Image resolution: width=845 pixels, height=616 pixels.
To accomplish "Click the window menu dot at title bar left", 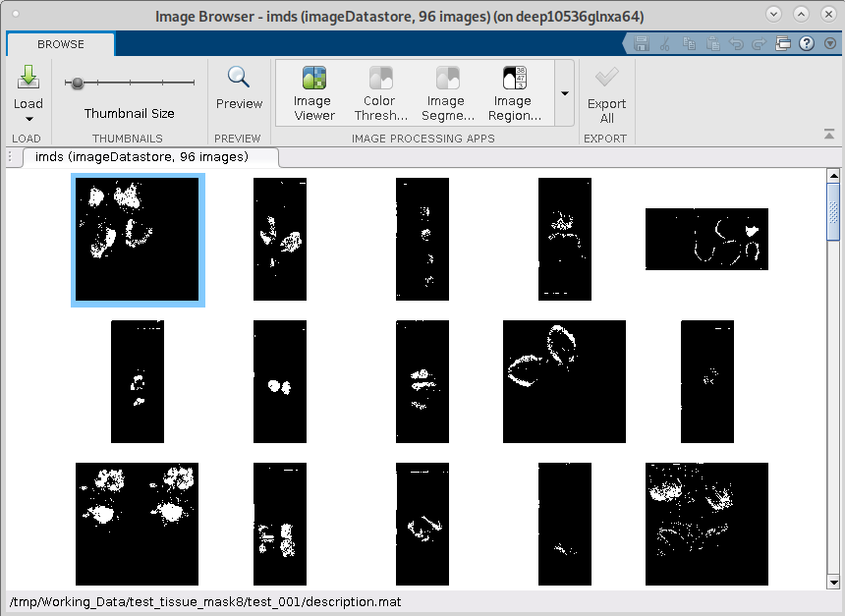I will pos(16,14).
